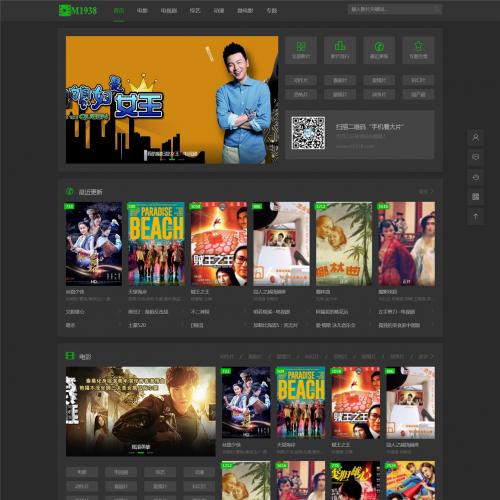Open the high-heel shoe poster in 电影 section
This screenshot has height=500, width=500.
[x=410, y=403]
